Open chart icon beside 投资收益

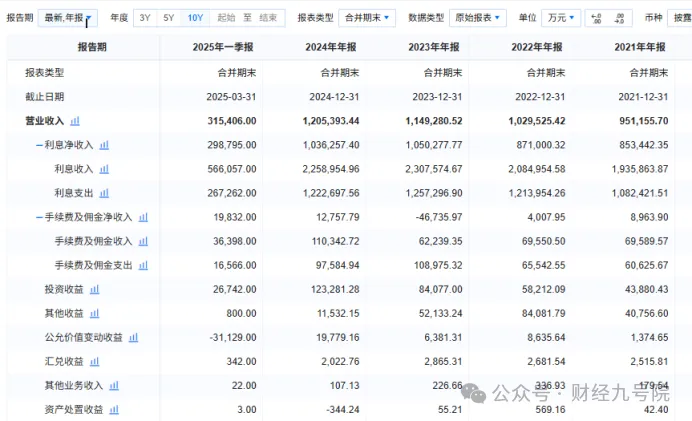tap(94, 289)
